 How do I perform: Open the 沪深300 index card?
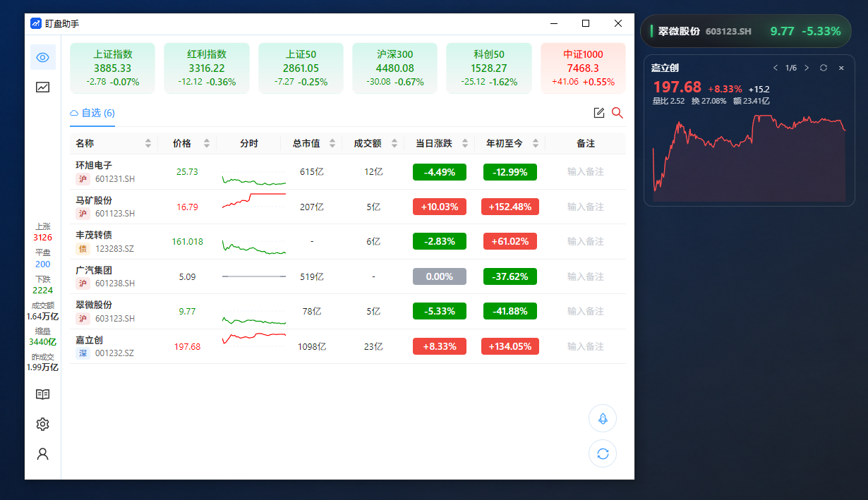[395, 68]
